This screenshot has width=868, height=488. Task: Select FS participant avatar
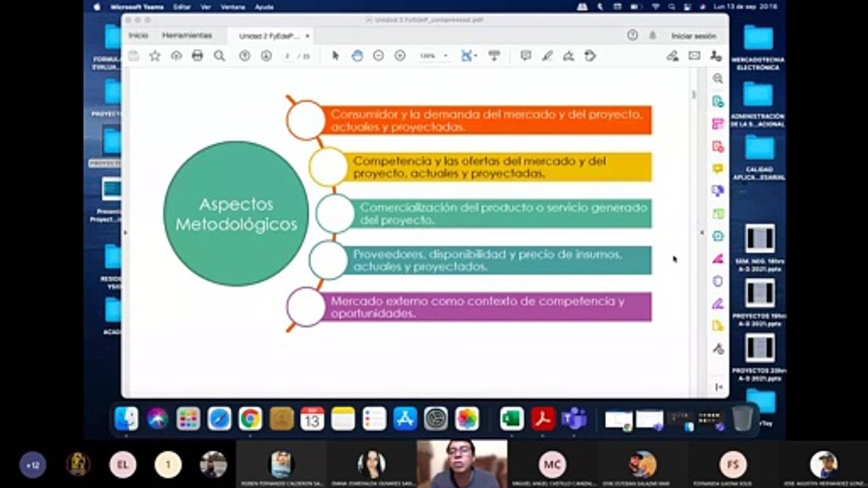click(x=733, y=464)
